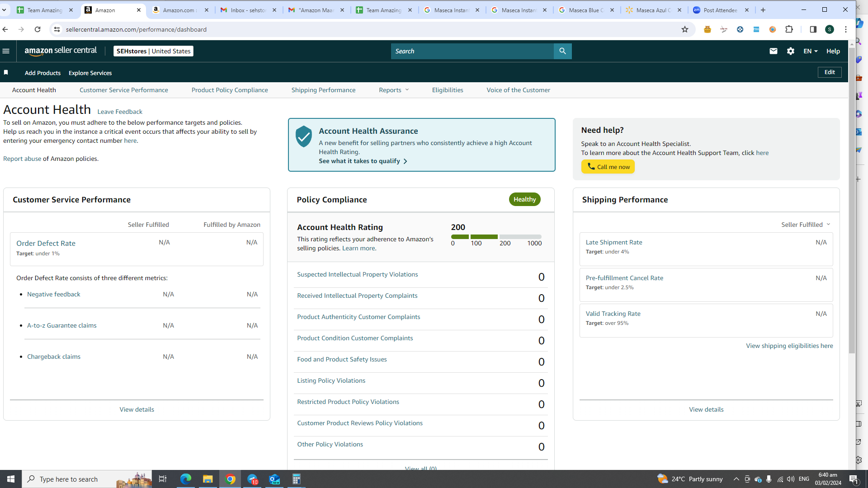868x488 pixels.
Task: Select the Account Health tab
Action: 34,90
